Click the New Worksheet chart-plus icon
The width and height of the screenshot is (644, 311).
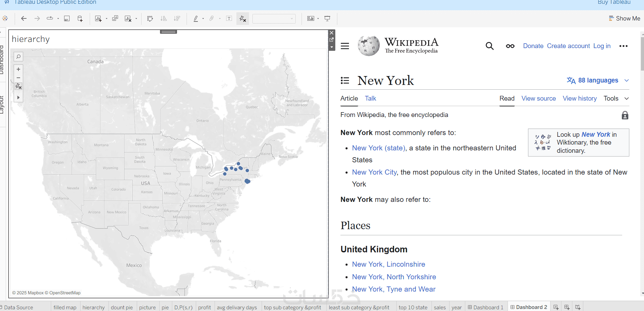coord(98,18)
